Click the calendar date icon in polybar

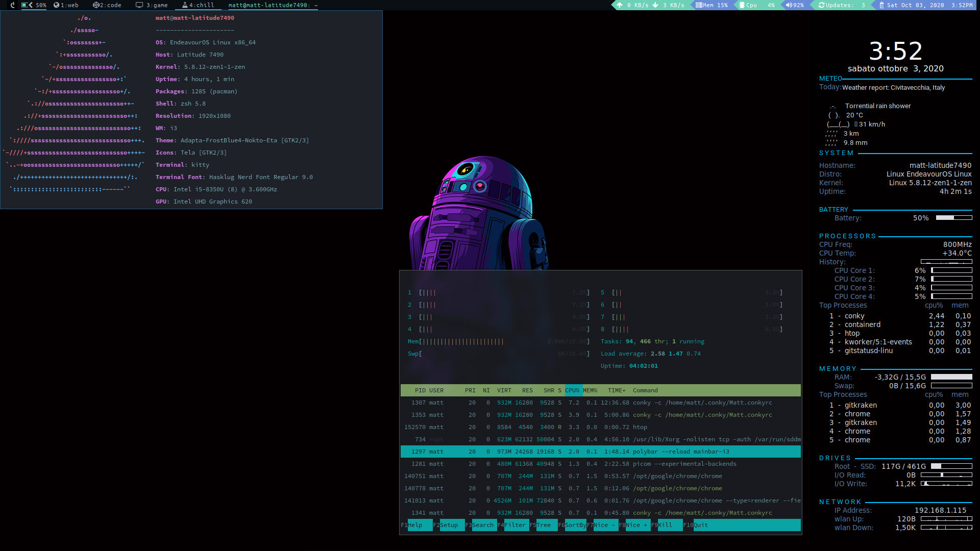[881, 5]
